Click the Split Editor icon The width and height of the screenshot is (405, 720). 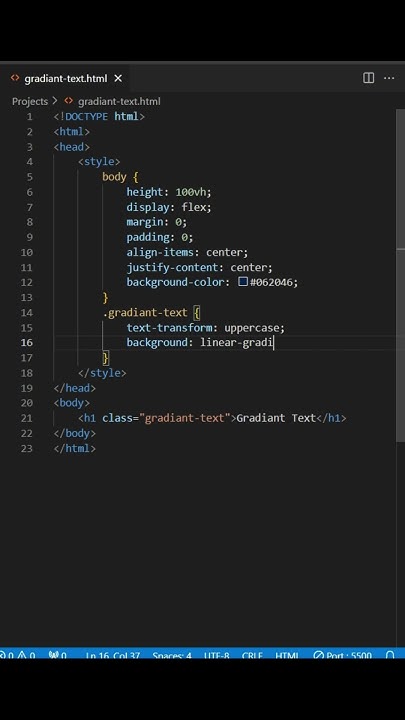point(368,78)
